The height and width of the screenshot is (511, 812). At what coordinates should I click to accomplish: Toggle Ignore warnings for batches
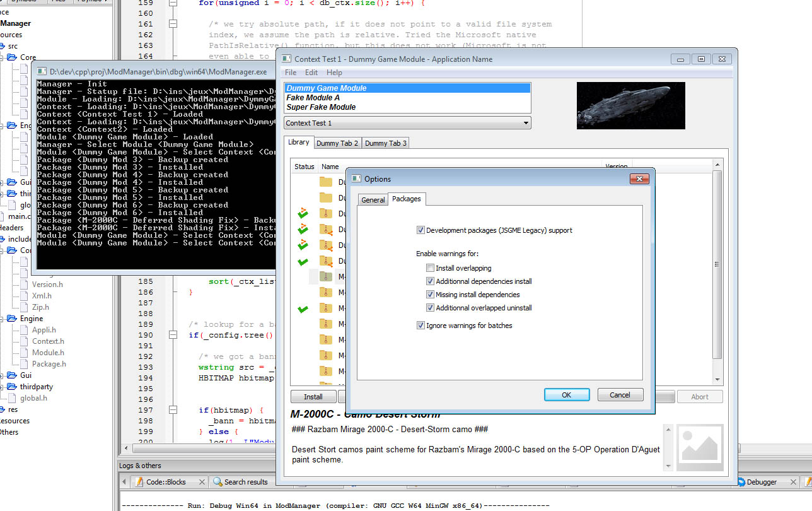click(421, 326)
